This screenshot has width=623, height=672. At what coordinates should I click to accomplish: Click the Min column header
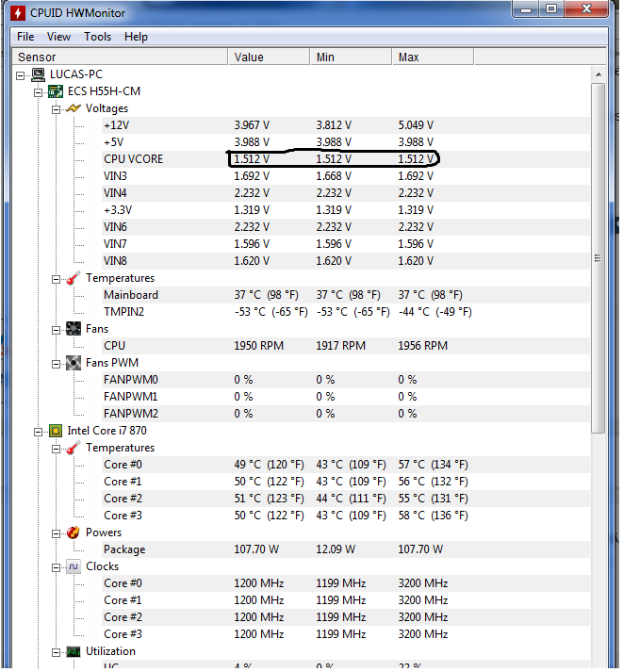click(351, 57)
